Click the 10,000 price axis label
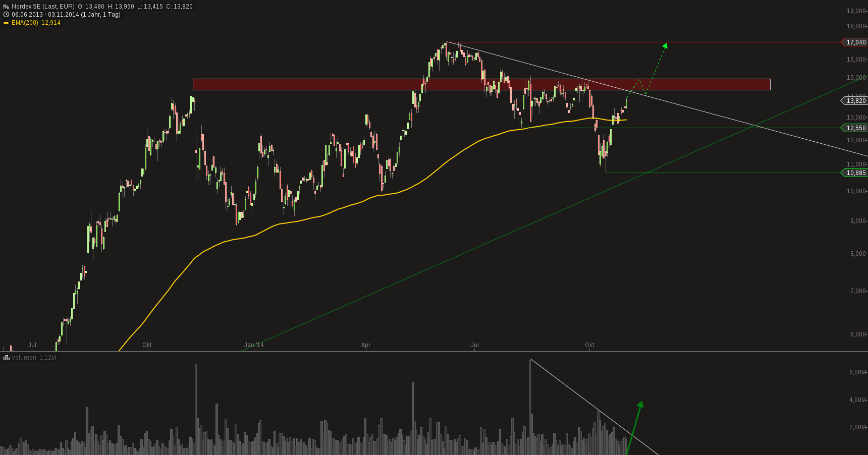Viewport: 868px width, 455px height. 856,191
